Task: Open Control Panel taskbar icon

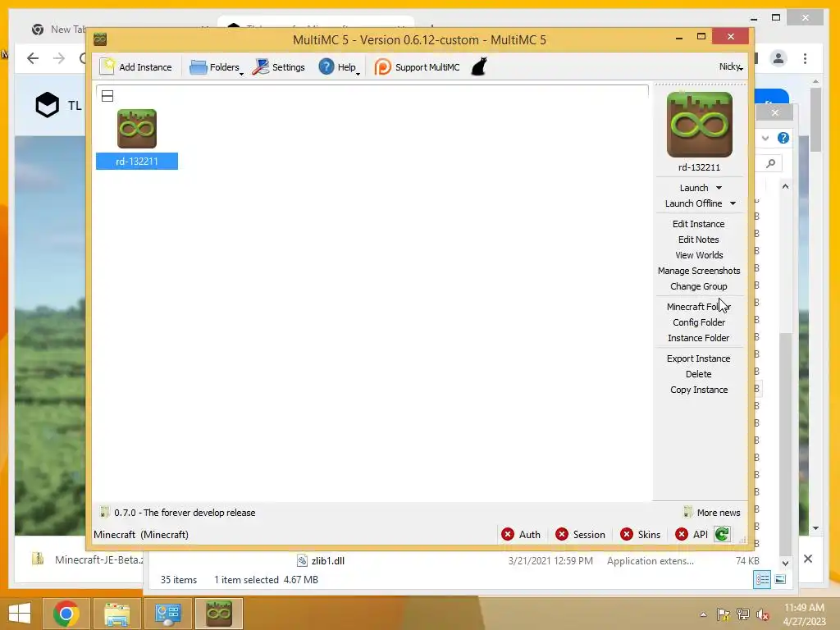Action: tap(167, 614)
